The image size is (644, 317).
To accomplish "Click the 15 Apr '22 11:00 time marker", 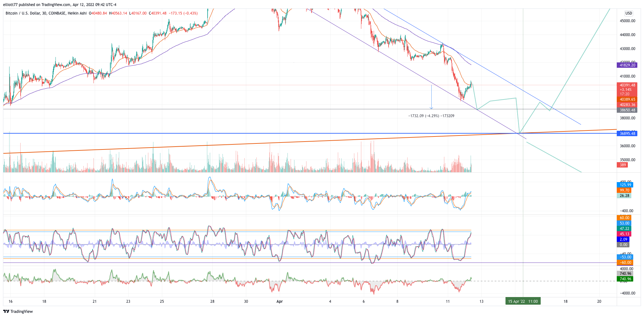I will [x=523, y=301].
